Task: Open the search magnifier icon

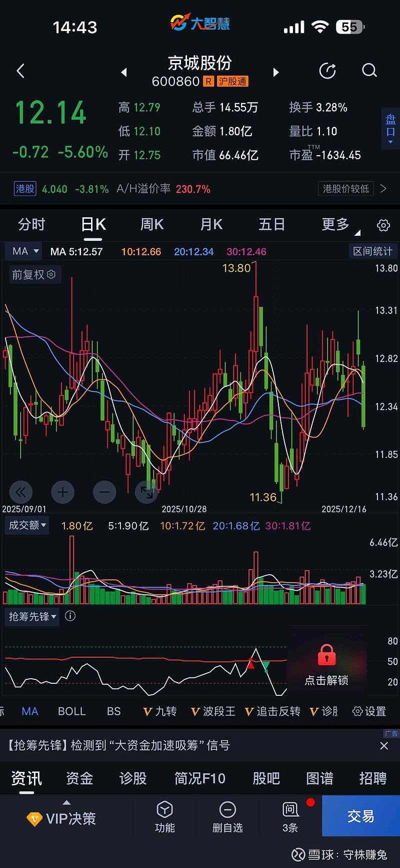Action: tap(369, 71)
